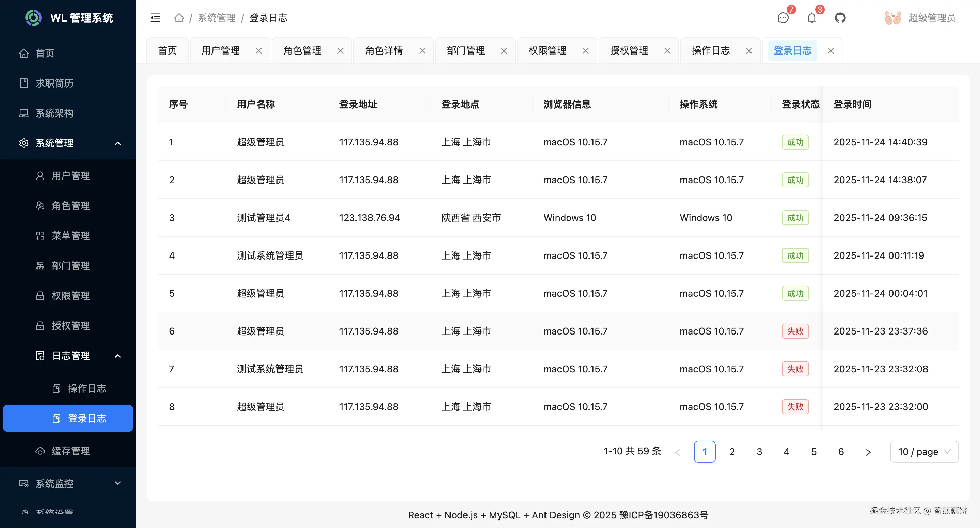980x528 pixels.
Task: Open the chat messages icon
Action: [783, 18]
